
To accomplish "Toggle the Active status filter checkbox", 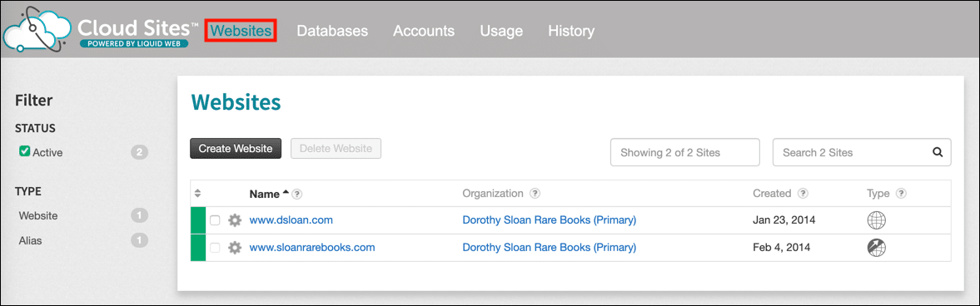I will [25, 151].
